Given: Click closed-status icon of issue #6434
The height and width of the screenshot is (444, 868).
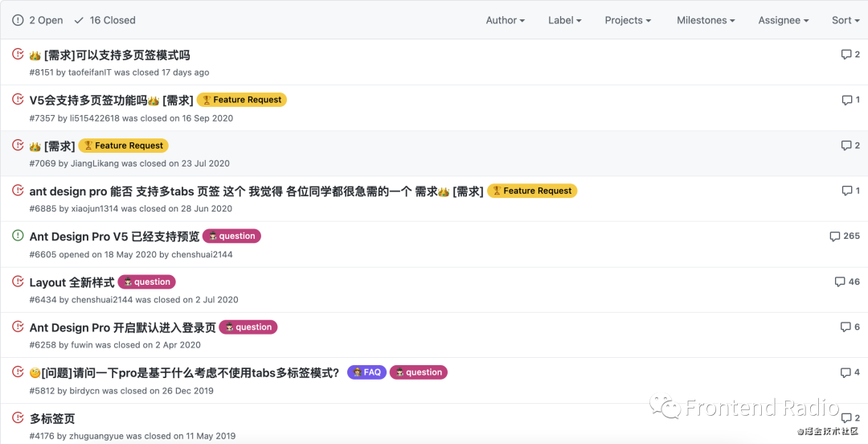Looking at the screenshot, I should (x=18, y=281).
